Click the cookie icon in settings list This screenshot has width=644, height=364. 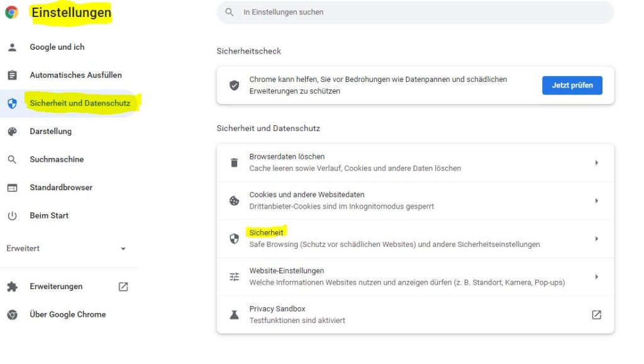(235, 201)
